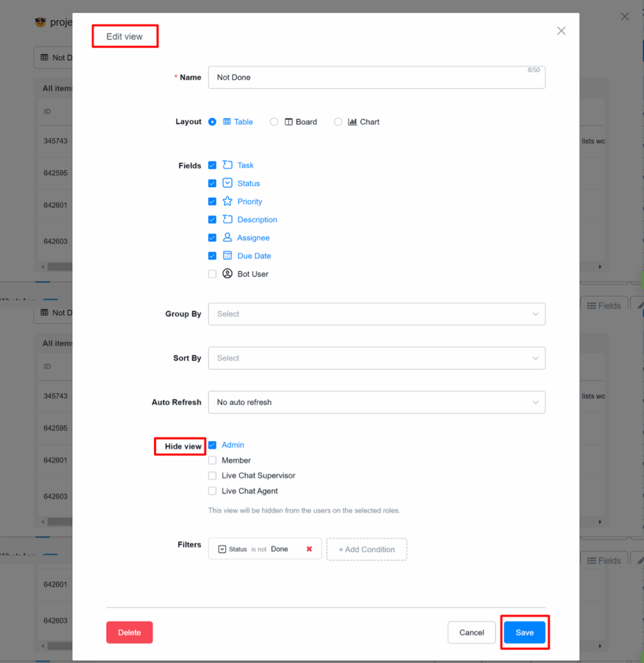Click the Assignee person icon
This screenshot has width=644, height=663.
tap(227, 238)
